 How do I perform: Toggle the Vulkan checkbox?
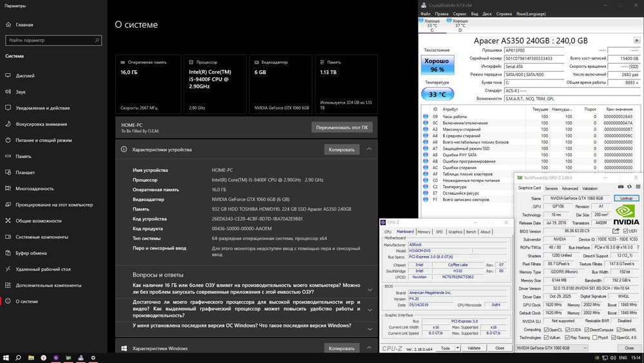coord(546,337)
